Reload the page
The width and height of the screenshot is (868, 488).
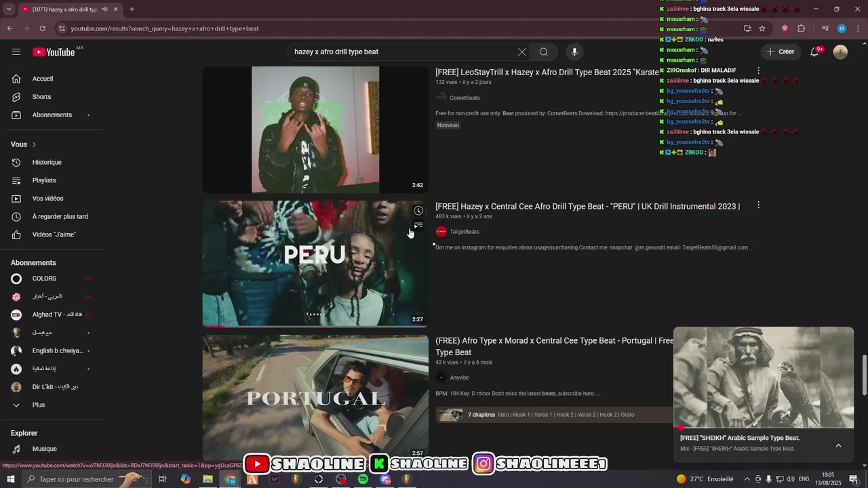point(42,28)
